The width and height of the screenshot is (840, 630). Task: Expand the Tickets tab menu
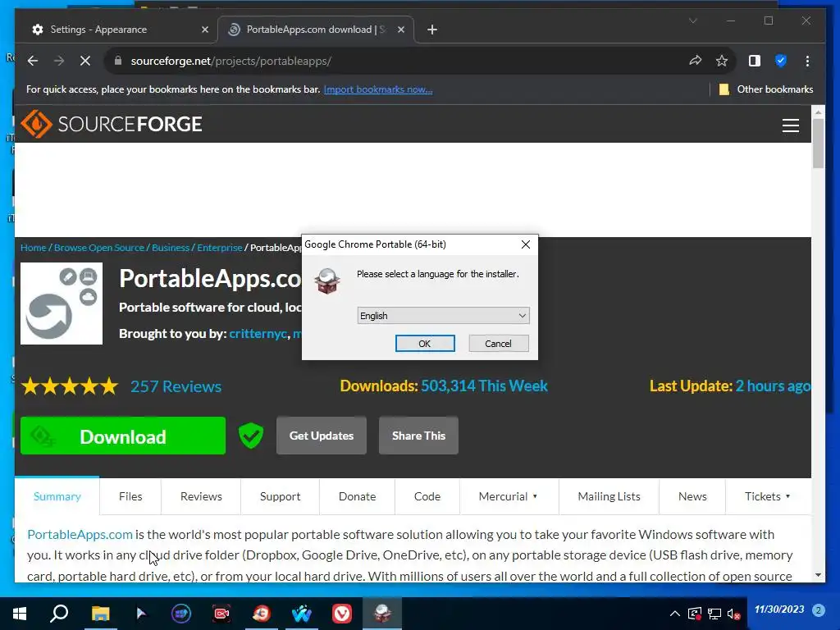[x=768, y=496]
